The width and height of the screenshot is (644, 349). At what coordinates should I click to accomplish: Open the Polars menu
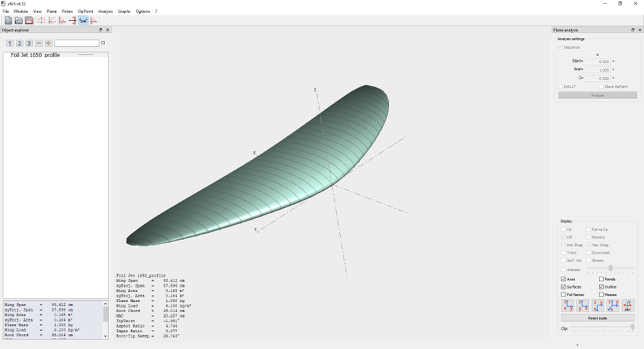[67, 12]
